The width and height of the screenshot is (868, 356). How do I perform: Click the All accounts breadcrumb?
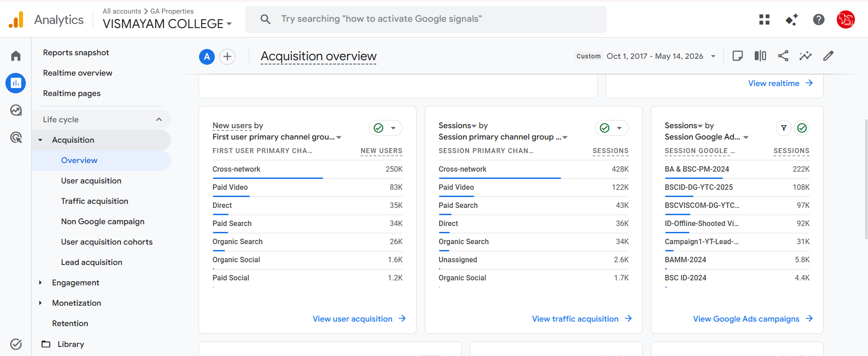[x=122, y=11]
